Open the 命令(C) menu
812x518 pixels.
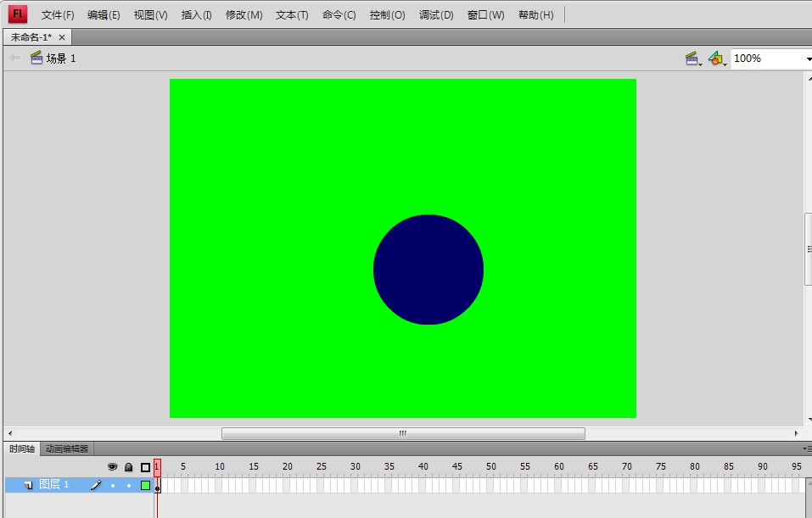(339, 15)
